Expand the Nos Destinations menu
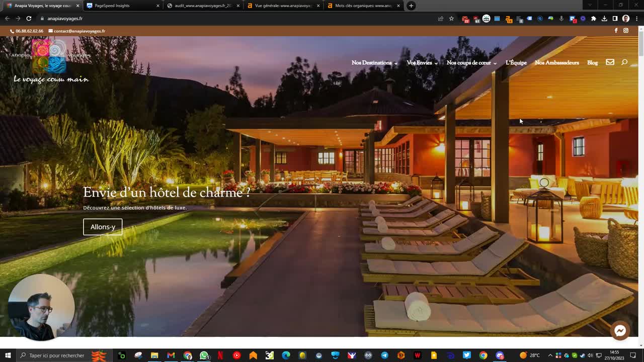 coord(374,63)
